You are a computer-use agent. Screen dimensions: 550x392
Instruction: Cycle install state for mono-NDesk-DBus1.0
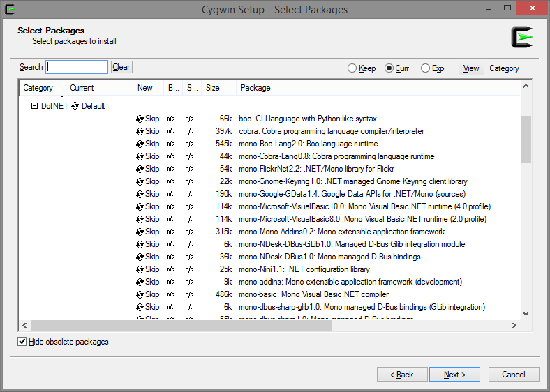tap(140, 257)
